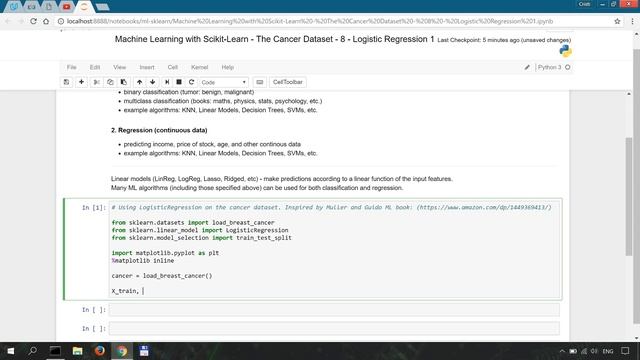Click the notebook title to rename
Viewport: 640px width, 360px height.
tap(274, 39)
